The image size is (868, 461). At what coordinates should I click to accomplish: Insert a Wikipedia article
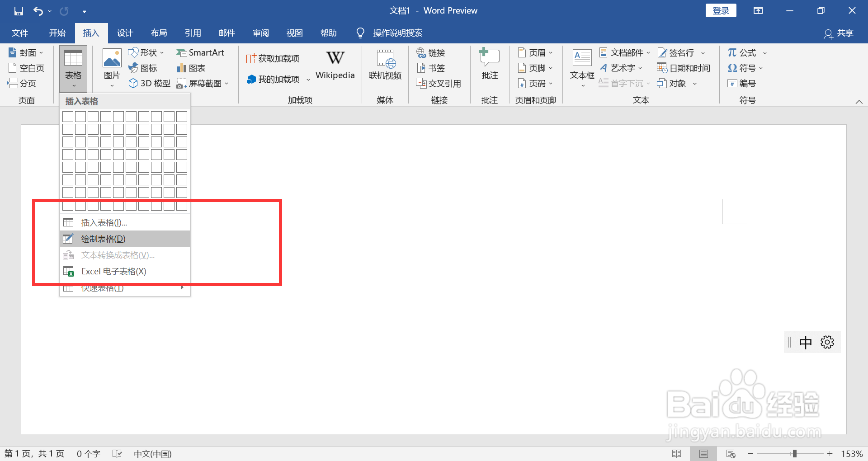click(335, 65)
